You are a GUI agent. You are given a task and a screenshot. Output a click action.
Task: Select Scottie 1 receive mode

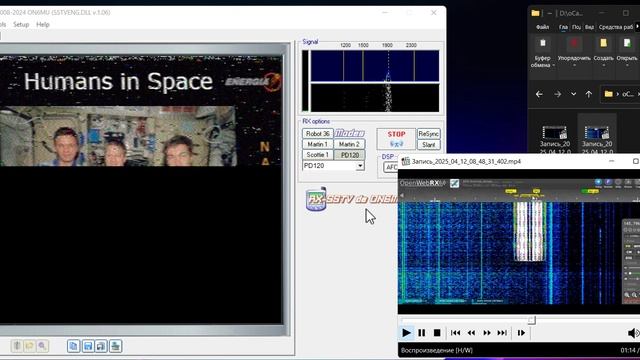[x=318, y=155]
